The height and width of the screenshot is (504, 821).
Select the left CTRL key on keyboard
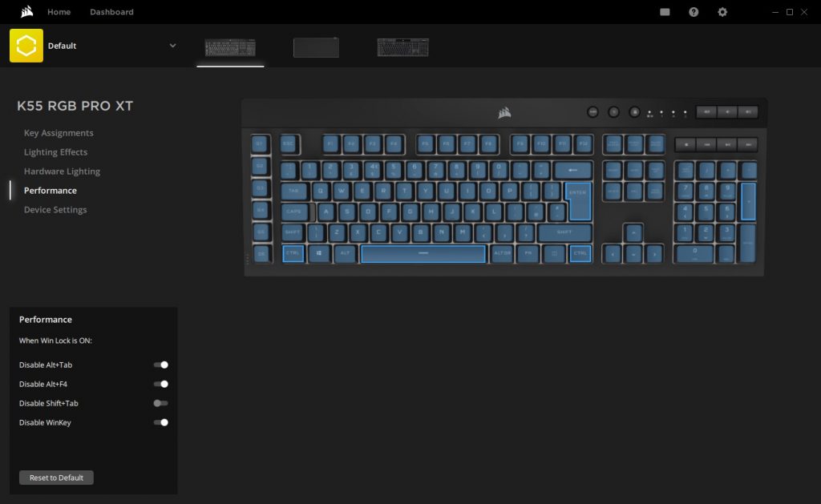pos(293,253)
